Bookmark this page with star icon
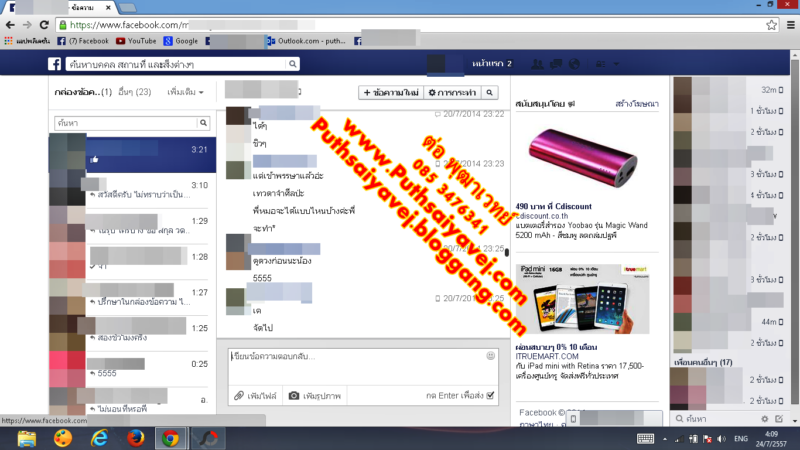800x450 pixels. [x=771, y=24]
